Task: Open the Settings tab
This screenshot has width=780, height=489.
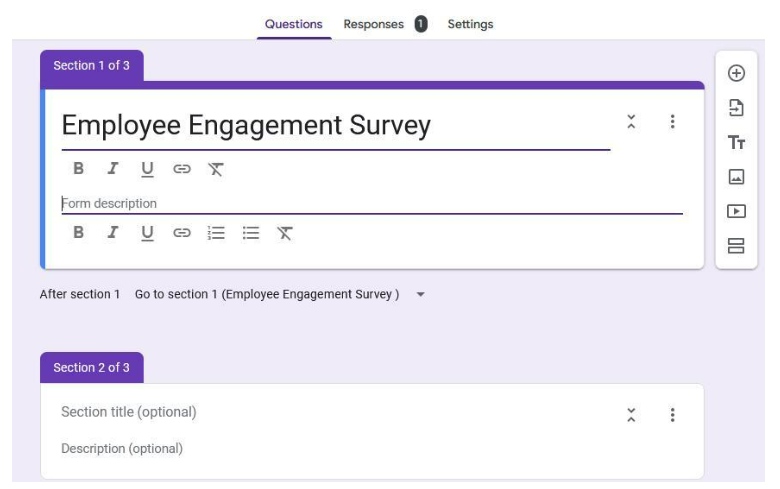Action: 470,24
